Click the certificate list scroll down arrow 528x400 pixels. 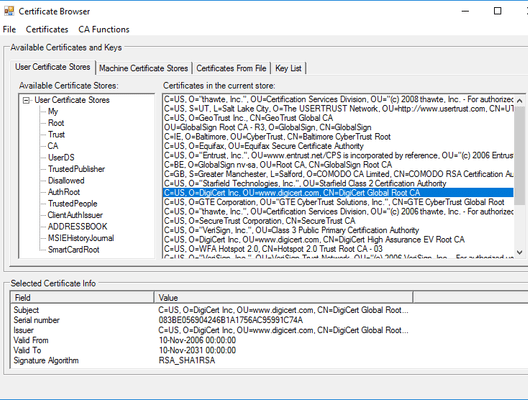520,252
